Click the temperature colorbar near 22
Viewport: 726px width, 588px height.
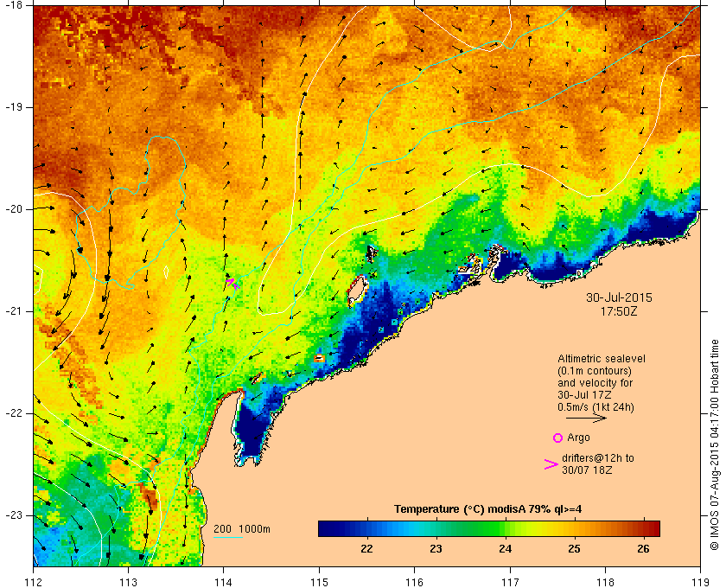click(x=366, y=528)
